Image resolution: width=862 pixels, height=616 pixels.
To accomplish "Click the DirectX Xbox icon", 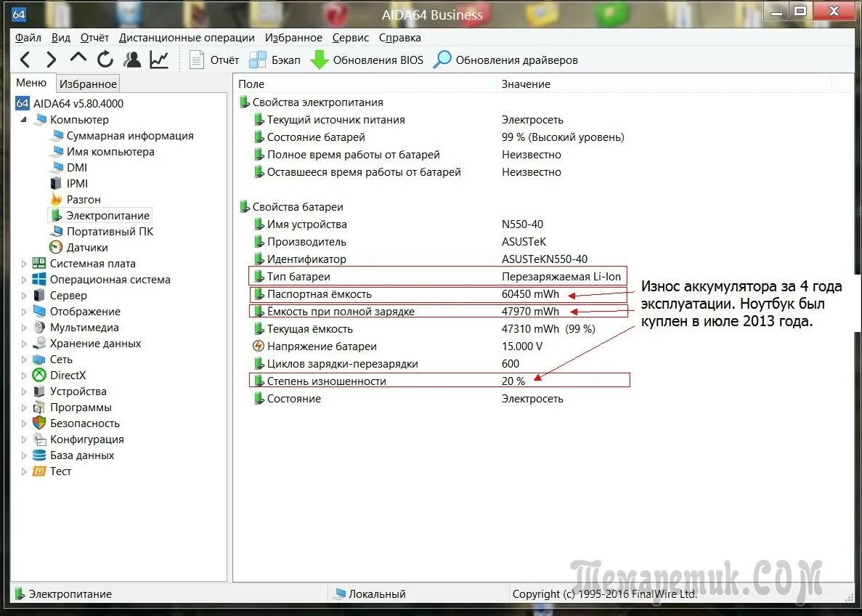I will click(x=39, y=375).
